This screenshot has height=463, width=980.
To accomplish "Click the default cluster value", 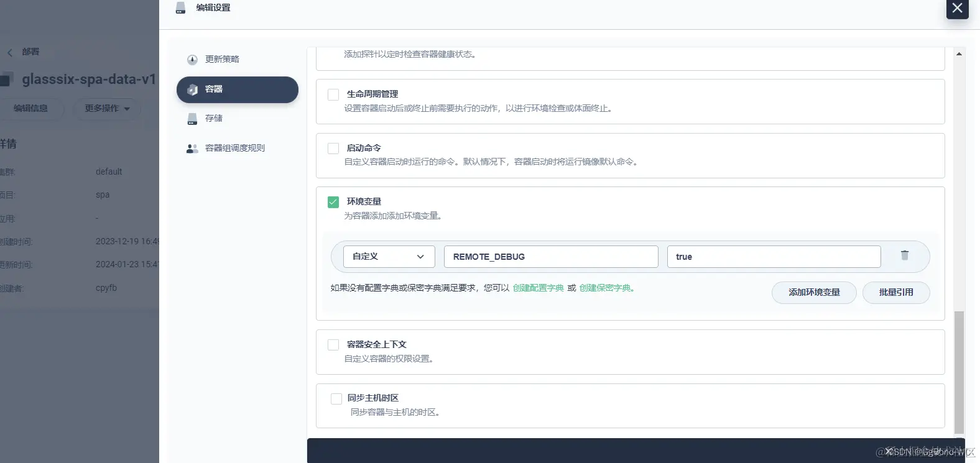I will pyautogui.click(x=109, y=172).
